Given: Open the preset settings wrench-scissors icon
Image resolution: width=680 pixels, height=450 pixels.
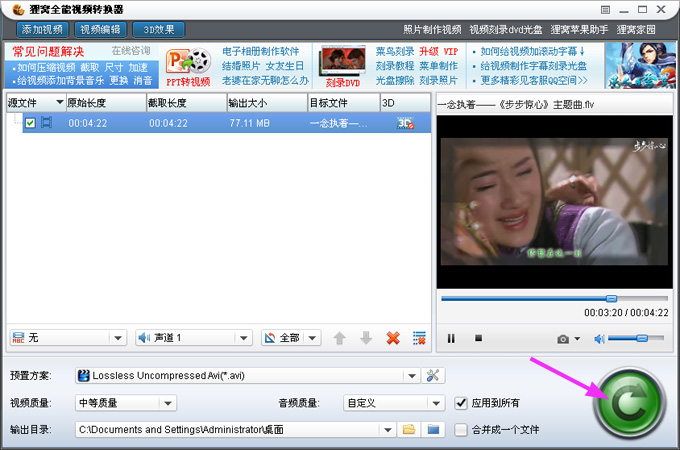Looking at the screenshot, I should coord(433,375).
